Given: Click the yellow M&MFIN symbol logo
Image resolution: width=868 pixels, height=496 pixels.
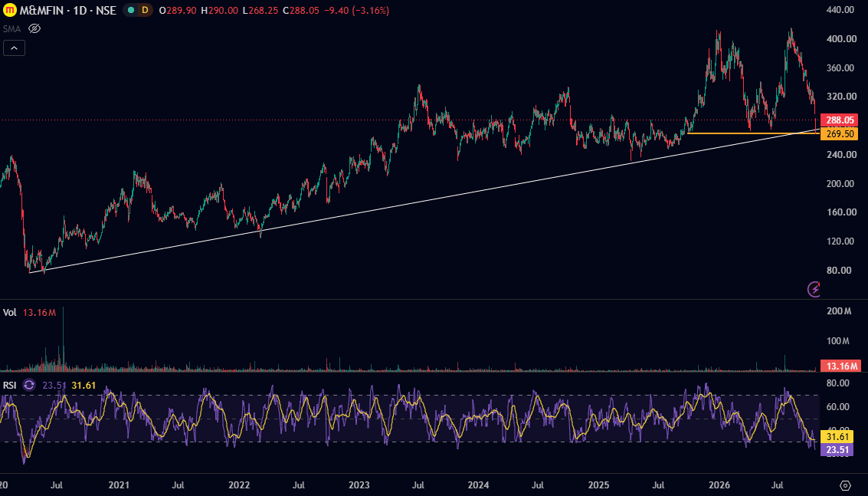Looking at the screenshot, I should [x=9, y=11].
